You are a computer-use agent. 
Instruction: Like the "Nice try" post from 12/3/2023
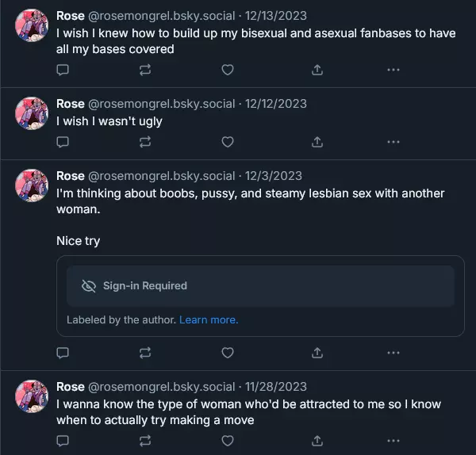tap(228, 352)
